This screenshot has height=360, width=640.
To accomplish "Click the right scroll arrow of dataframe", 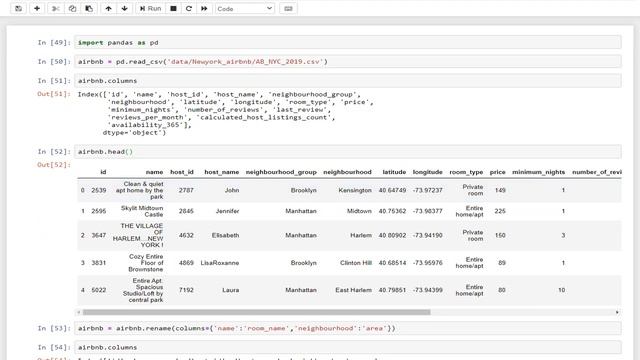I will [x=617, y=312].
